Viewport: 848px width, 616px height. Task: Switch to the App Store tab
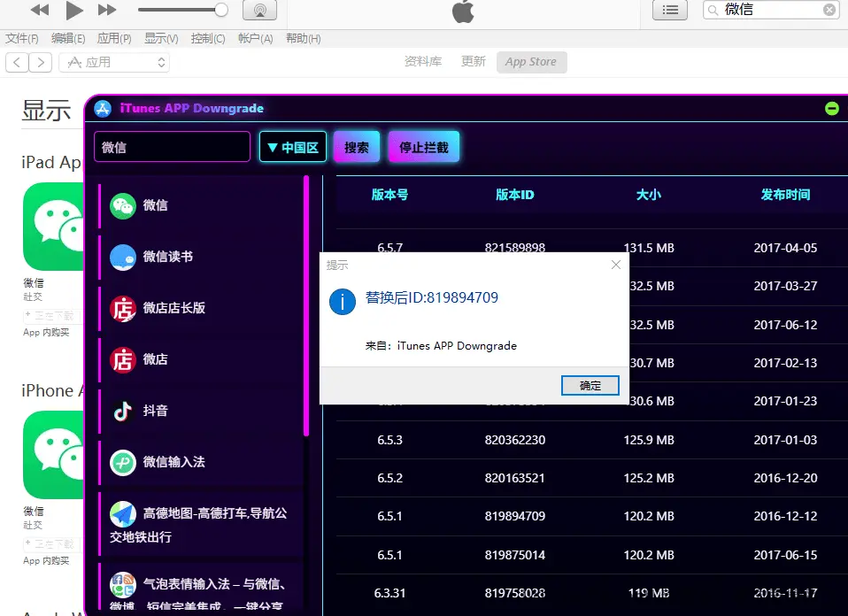[x=531, y=62]
